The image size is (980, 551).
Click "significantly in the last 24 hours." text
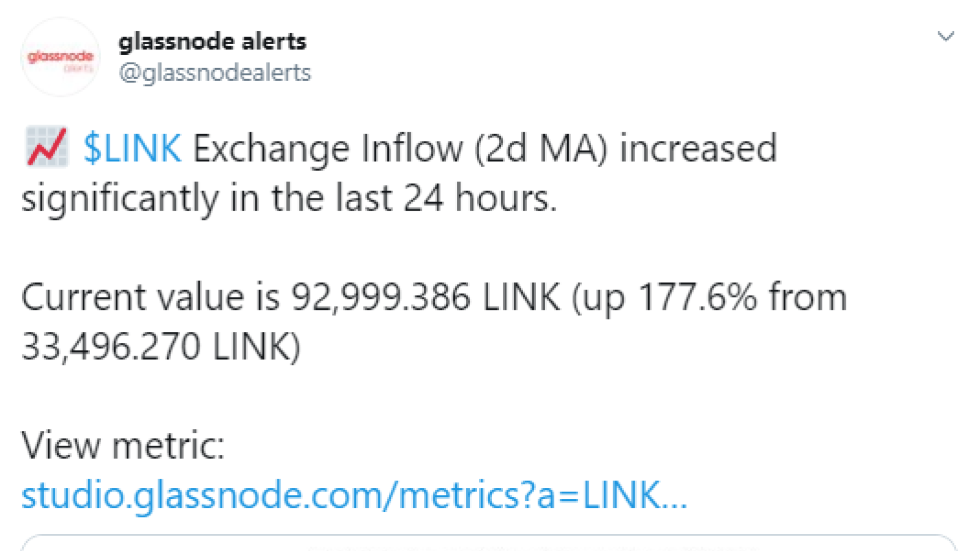click(x=290, y=198)
